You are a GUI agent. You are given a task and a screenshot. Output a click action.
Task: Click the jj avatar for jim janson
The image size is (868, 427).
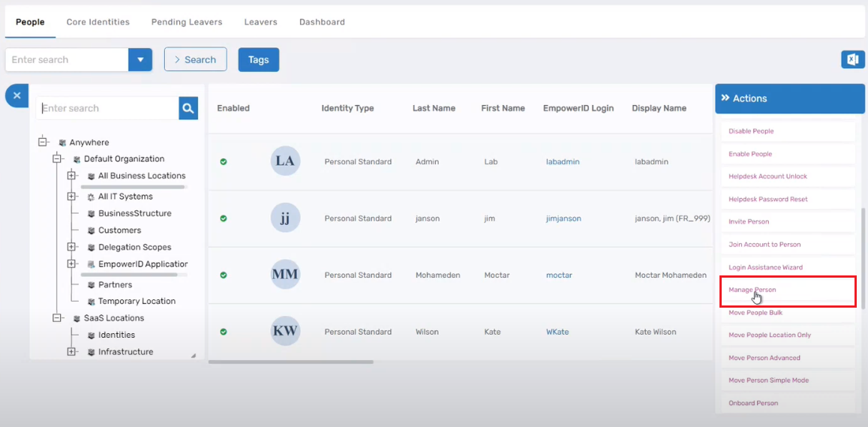(285, 218)
